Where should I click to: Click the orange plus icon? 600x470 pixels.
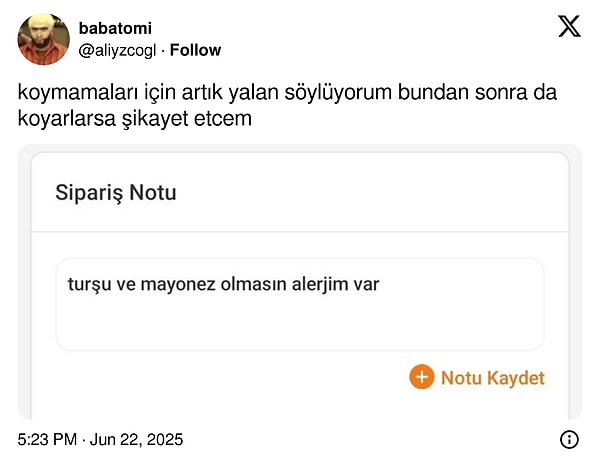(x=422, y=377)
